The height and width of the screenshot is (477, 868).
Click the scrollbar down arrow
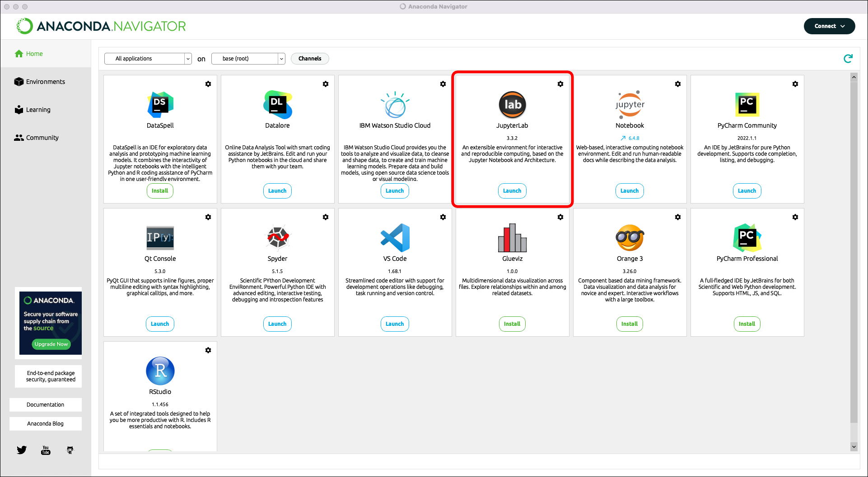[854, 447]
